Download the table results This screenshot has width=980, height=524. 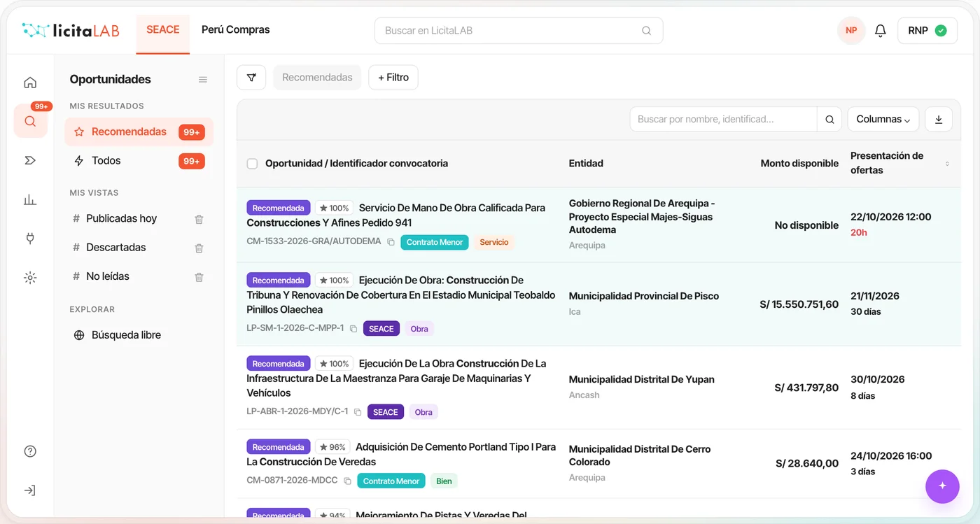tap(939, 120)
